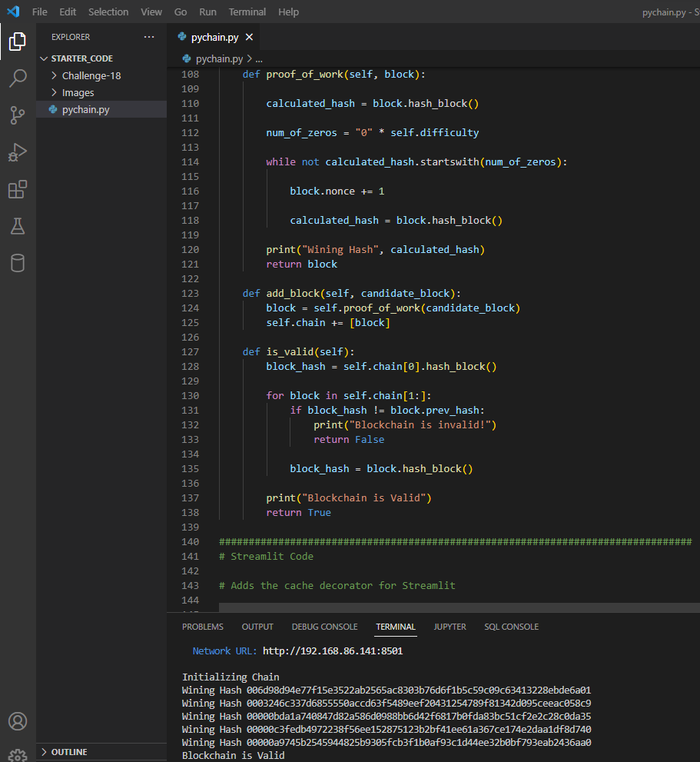
Task: Open the Explorer view in activity bar
Action: (18, 42)
